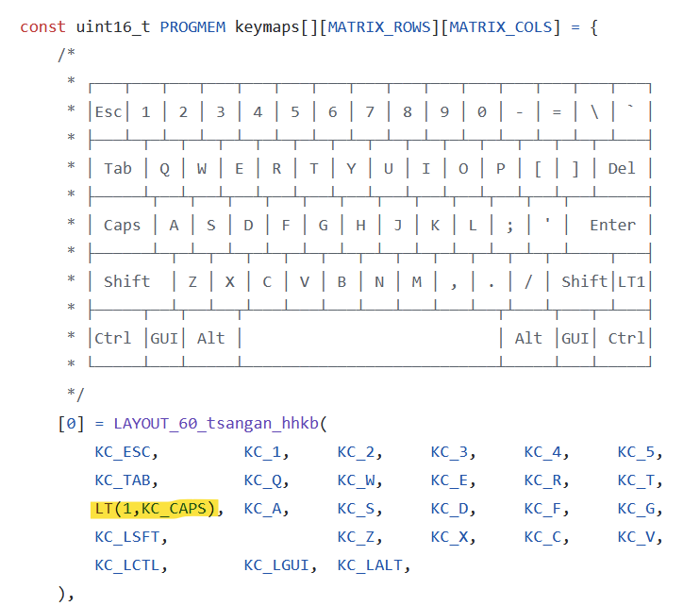This screenshot has width=700, height=606.
Task: Click the closing ), of layer
Action: point(66,594)
